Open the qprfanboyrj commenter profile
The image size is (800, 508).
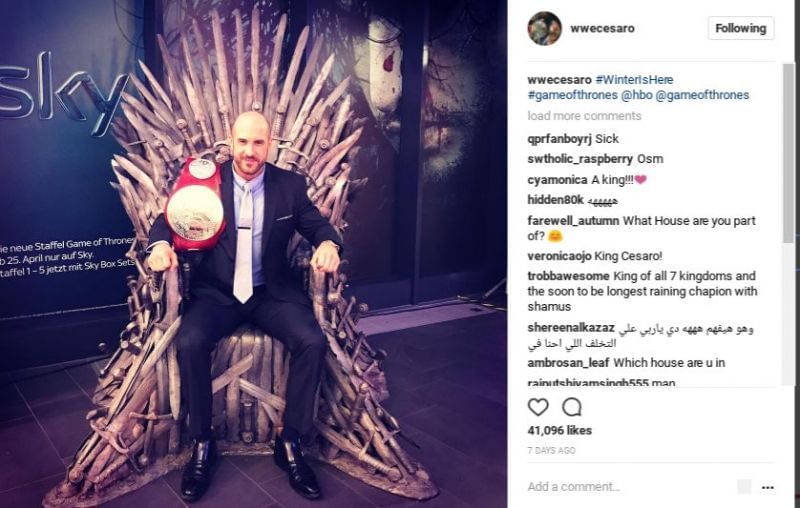(560, 139)
